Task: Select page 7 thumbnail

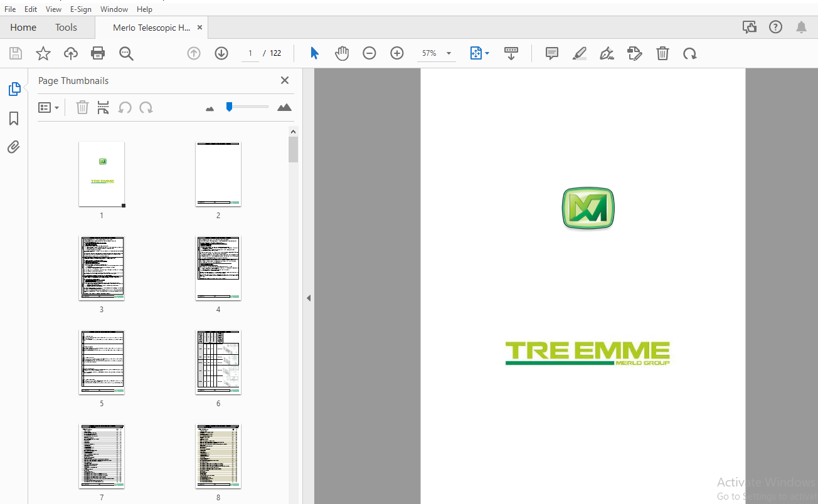Action: click(x=102, y=456)
